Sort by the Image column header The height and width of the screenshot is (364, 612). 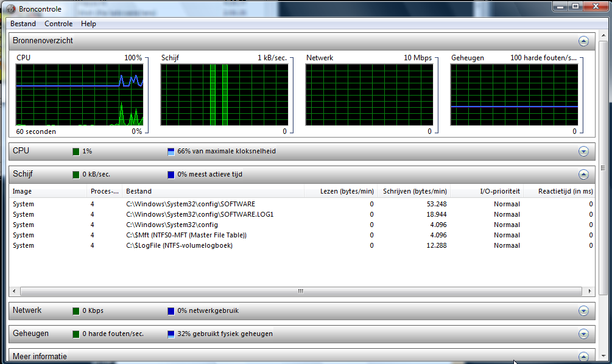coord(47,191)
